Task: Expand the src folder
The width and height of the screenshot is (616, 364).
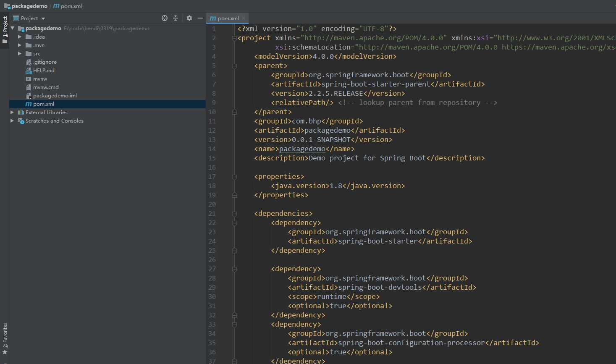Action: [20, 53]
